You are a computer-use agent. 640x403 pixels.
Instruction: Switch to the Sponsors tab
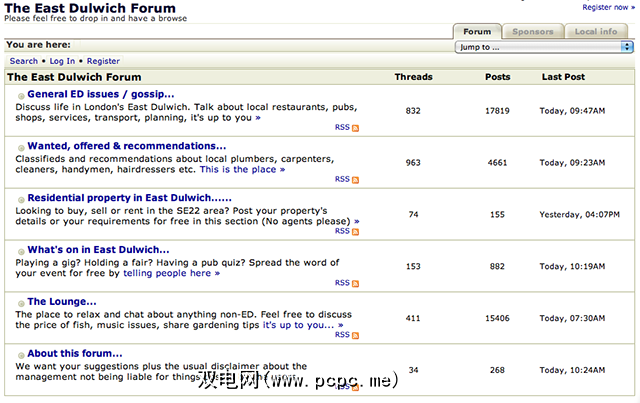(532, 31)
